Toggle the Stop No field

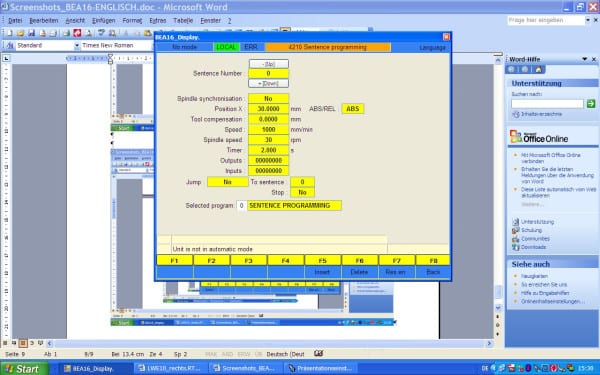click(302, 192)
